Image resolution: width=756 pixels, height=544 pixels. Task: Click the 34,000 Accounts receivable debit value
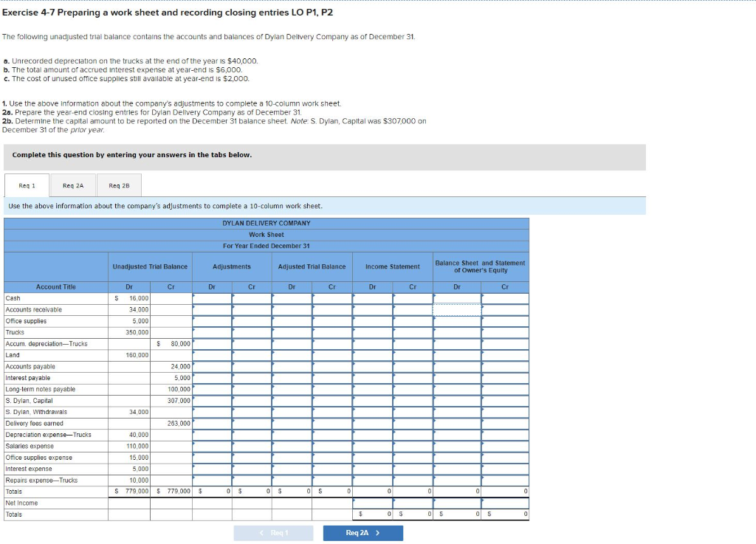click(x=139, y=310)
